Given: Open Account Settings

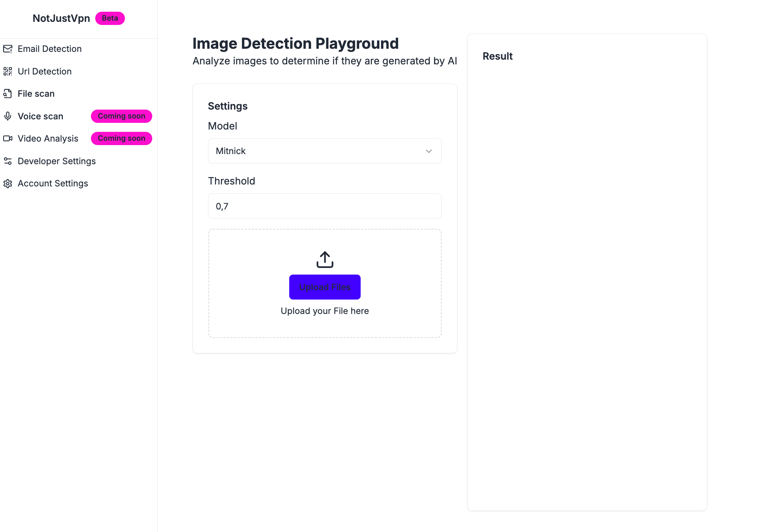Looking at the screenshot, I should (53, 183).
